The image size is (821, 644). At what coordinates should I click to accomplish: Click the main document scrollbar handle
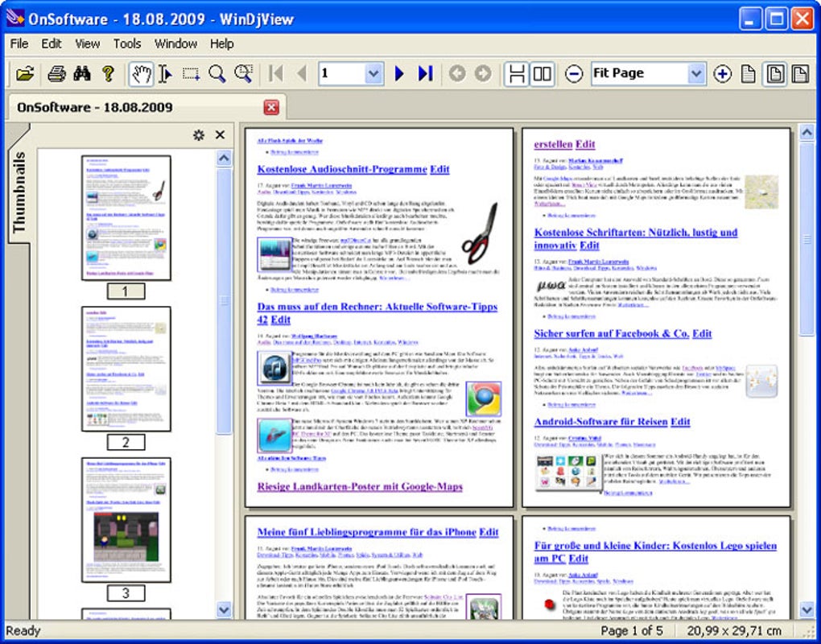pyautogui.click(x=807, y=239)
